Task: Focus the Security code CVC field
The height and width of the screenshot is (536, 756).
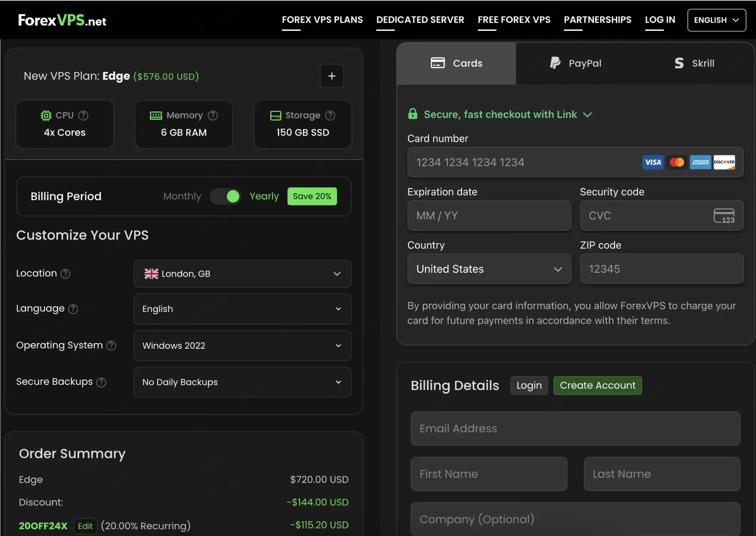Action: 661,216
